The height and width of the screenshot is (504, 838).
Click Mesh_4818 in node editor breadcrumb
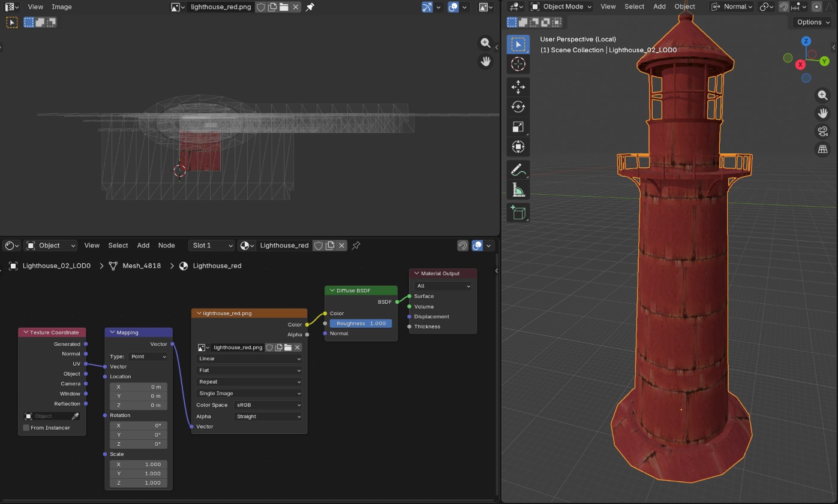(142, 265)
